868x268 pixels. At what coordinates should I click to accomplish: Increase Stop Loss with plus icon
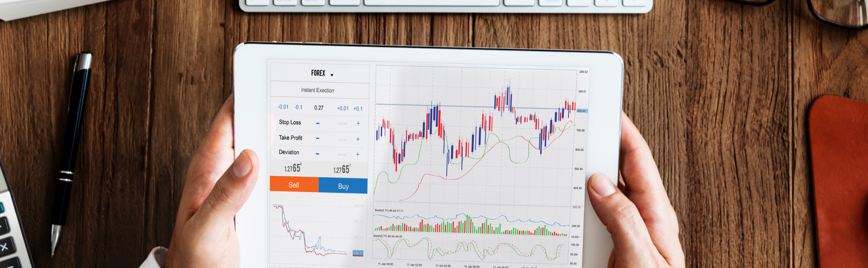click(358, 123)
